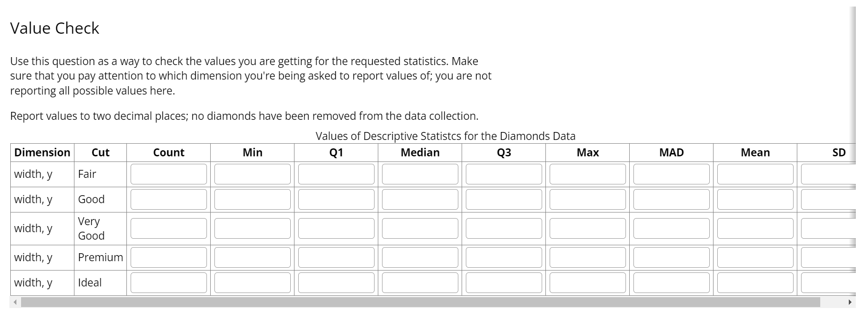
Task: Click the Max input for the Fair row
Action: (x=588, y=174)
